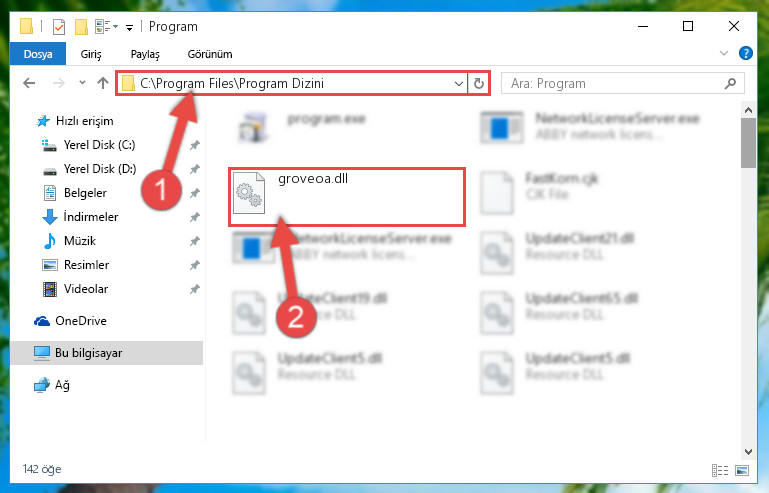Image resolution: width=769 pixels, height=493 pixels.
Task: Go up one folder level arrow
Action: (x=103, y=83)
